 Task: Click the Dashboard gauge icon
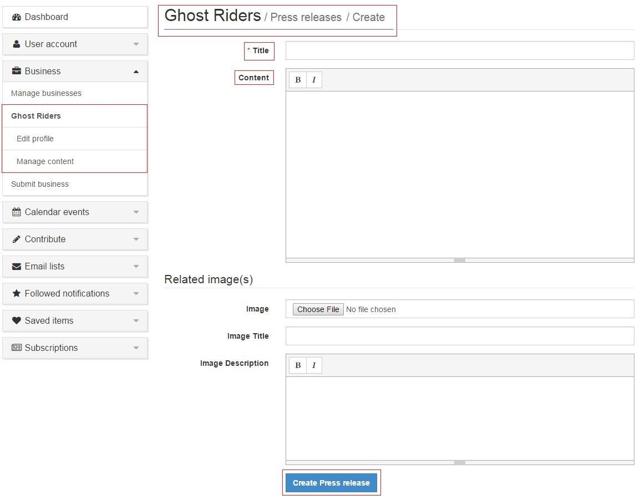pos(16,17)
